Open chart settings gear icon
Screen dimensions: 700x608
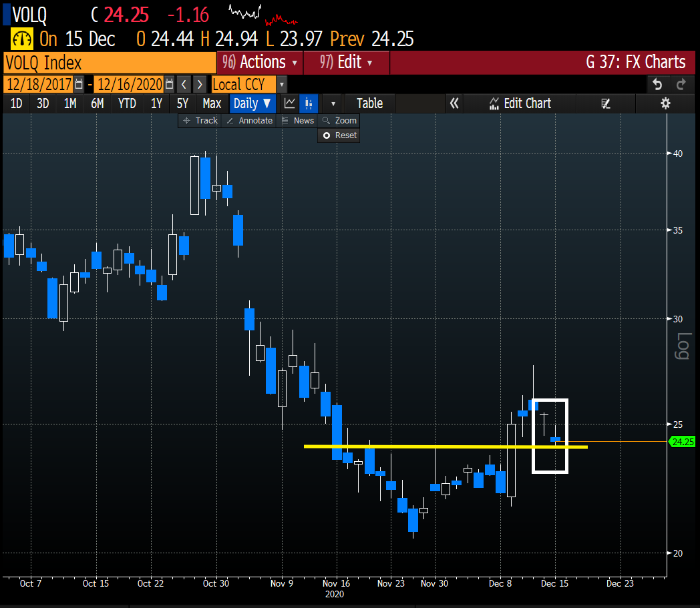665,103
